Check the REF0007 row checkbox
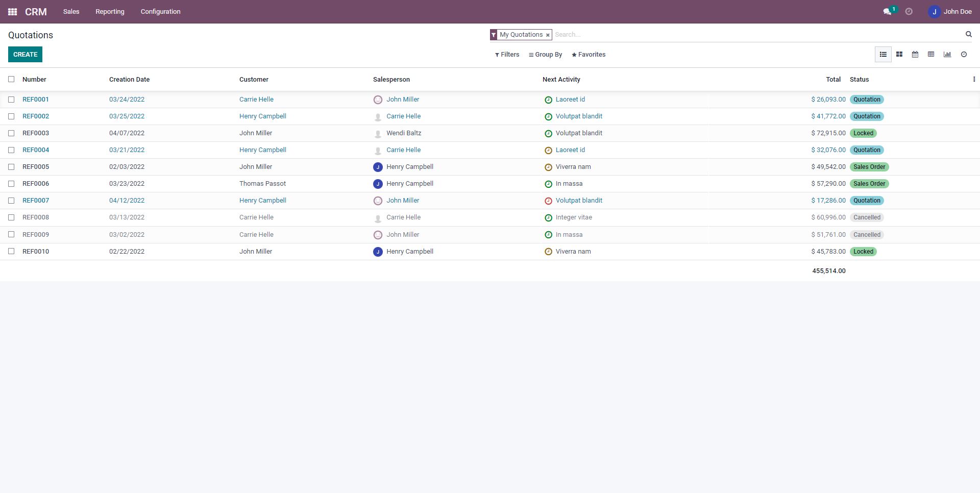Viewport: 980px width, 493px height. pyautogui.click(x=11, y=201)
